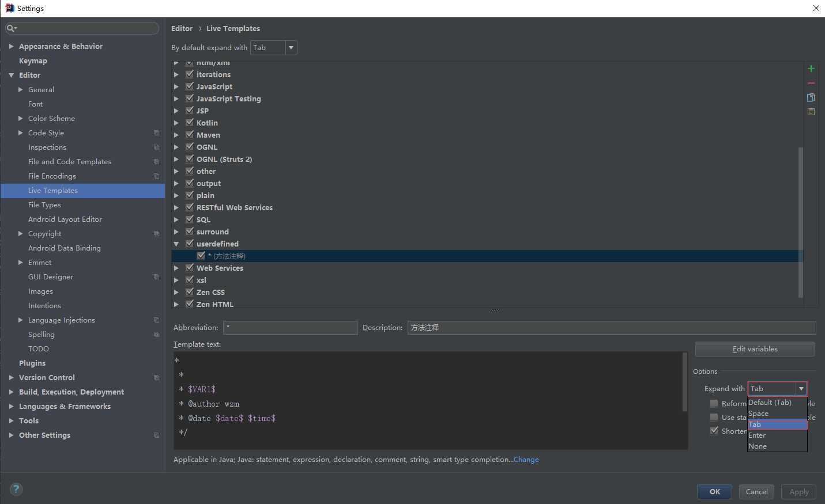825x504 pixels.
Task: Select Default (Tab) from the dropdown list
Action: pyautogui.click(x=777, y=403)
